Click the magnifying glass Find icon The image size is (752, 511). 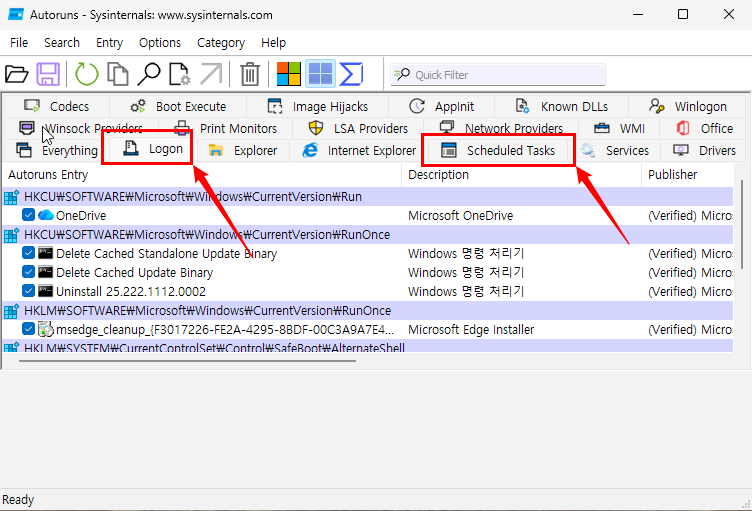[x=148, y=74]
